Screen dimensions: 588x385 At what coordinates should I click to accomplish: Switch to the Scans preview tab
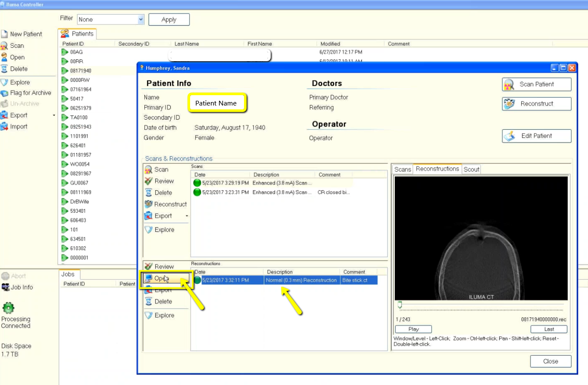[403, 169]
